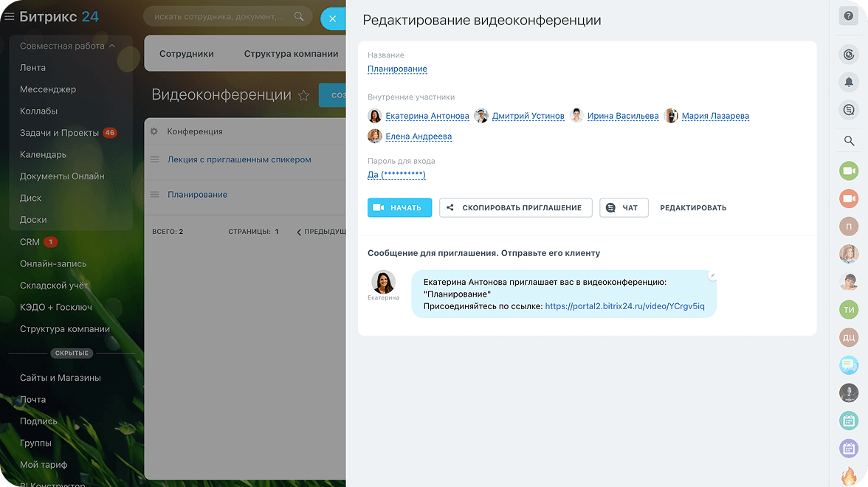Add Видеоконференции to favorites with star

(303, 95)
